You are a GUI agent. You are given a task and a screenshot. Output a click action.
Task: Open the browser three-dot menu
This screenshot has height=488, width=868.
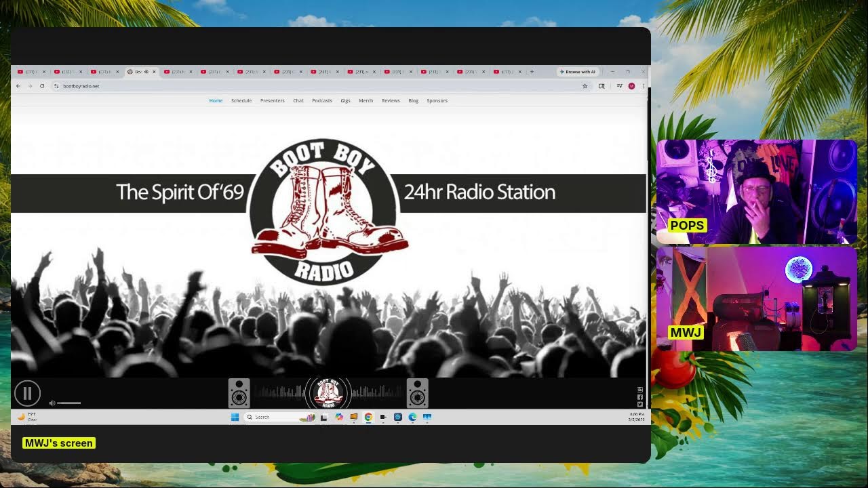click(x=644, y=86)
